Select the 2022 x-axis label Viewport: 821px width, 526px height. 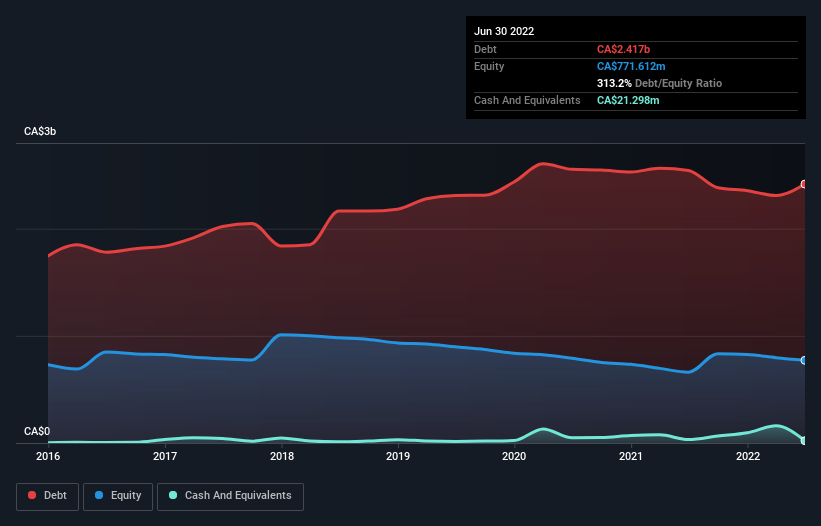(748, 456)
